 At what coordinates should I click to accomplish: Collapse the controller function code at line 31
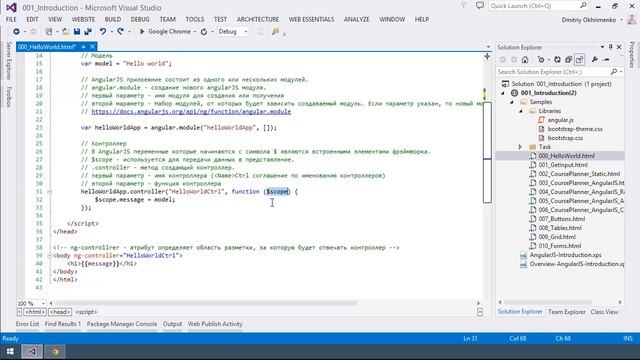49,191
